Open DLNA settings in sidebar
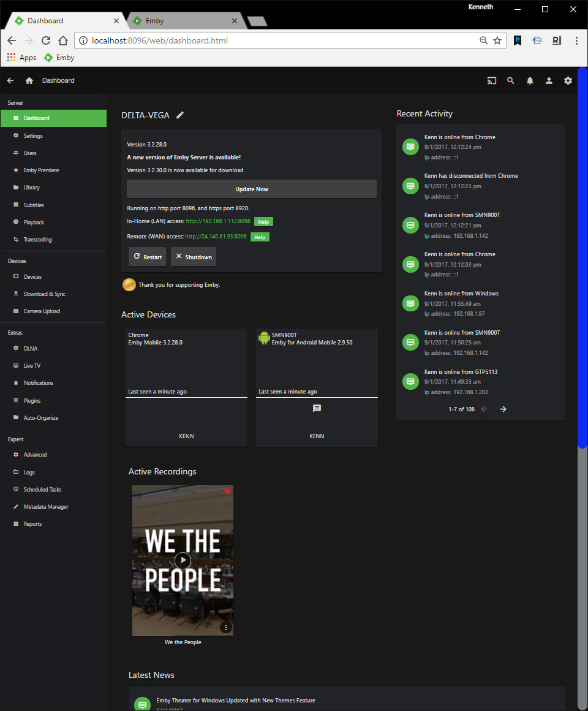Screen dimensions: 588x711 click(x=53, y=348)
